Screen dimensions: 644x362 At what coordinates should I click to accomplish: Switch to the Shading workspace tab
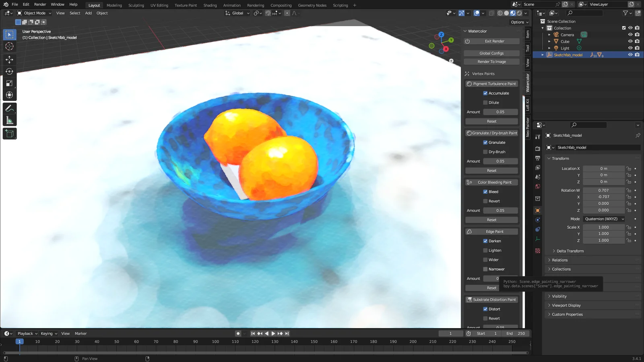pyautogui.click(x=210, y=5)
